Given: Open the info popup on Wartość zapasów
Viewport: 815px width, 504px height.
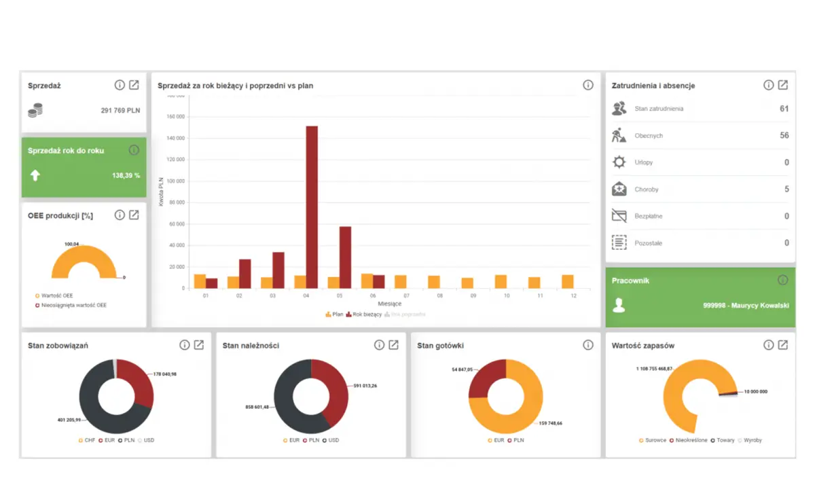Looking at the screenshot, I should [x=768, y=344].
